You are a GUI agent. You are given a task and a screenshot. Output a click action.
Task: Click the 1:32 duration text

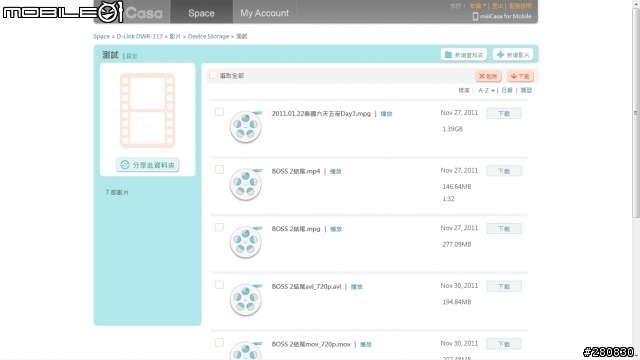(448, 199)
